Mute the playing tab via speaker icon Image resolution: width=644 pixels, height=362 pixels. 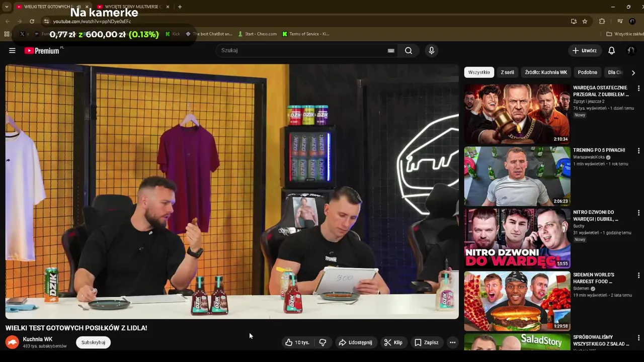(79, 7)
